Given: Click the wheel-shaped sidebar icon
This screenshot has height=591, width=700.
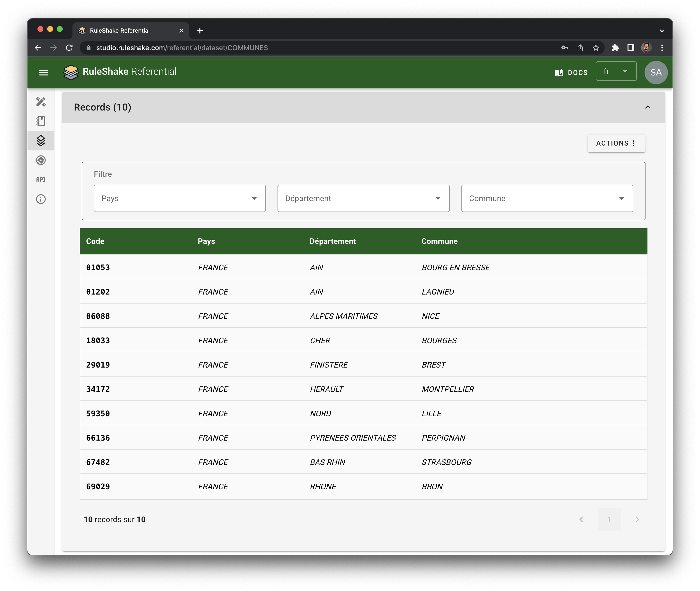Looking at the screenshot, I should pyautogui.click(x=41, y=160).
